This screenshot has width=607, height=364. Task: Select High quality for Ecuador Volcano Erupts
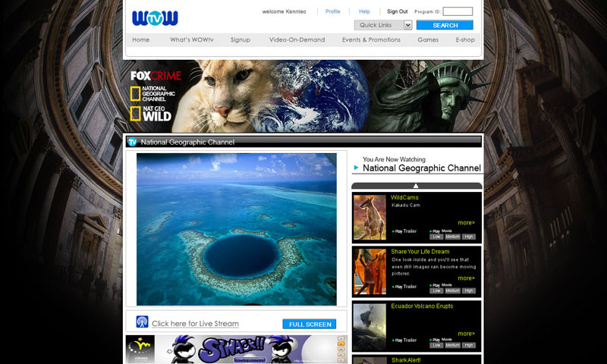click(x=468, y=346)
